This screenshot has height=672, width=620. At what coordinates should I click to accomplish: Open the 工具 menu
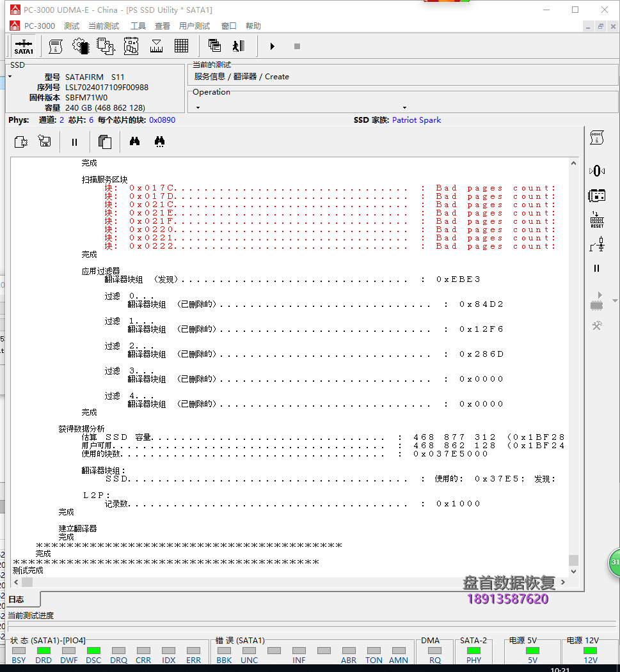click(138, 26)
